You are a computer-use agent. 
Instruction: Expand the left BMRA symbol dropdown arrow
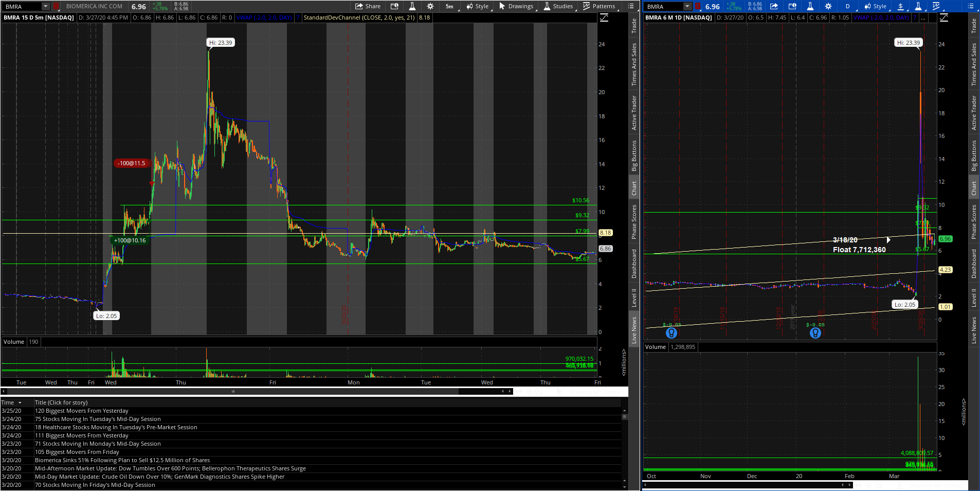[x=45, y=6]
